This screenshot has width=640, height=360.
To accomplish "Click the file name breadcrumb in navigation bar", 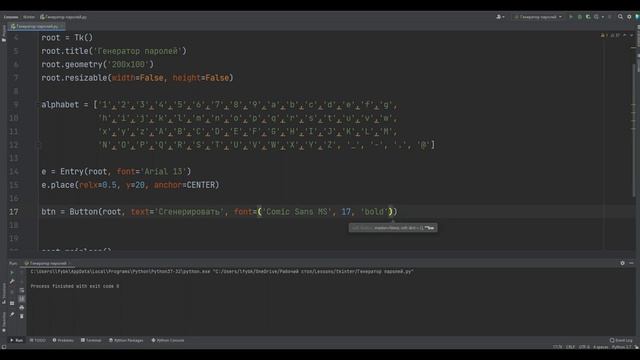I will click(63, 17).
